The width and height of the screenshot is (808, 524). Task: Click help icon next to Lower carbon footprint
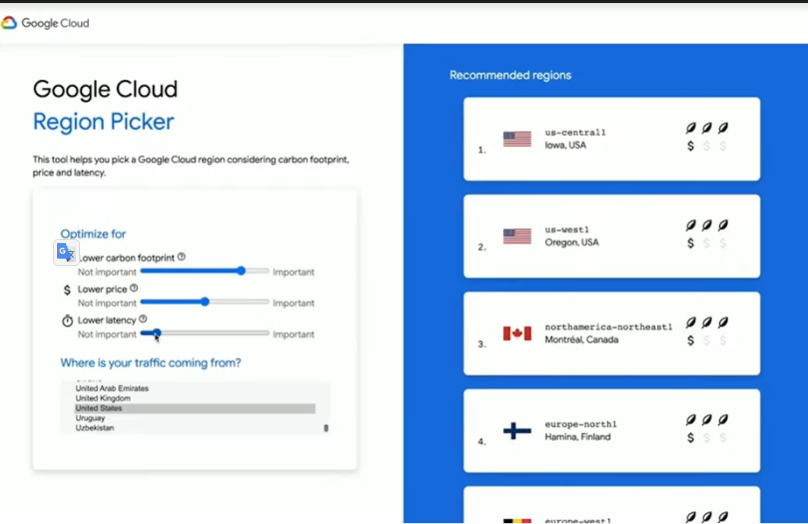pos(181,257)
